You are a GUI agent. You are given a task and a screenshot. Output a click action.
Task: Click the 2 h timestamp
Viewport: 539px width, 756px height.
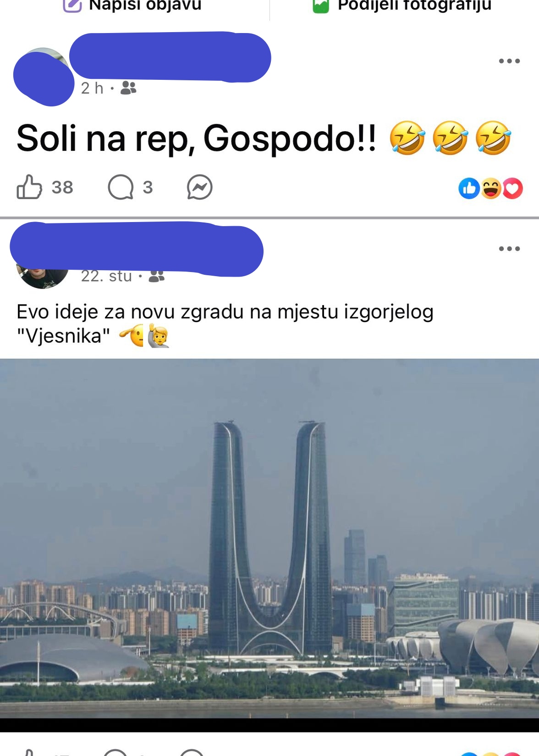92,88
